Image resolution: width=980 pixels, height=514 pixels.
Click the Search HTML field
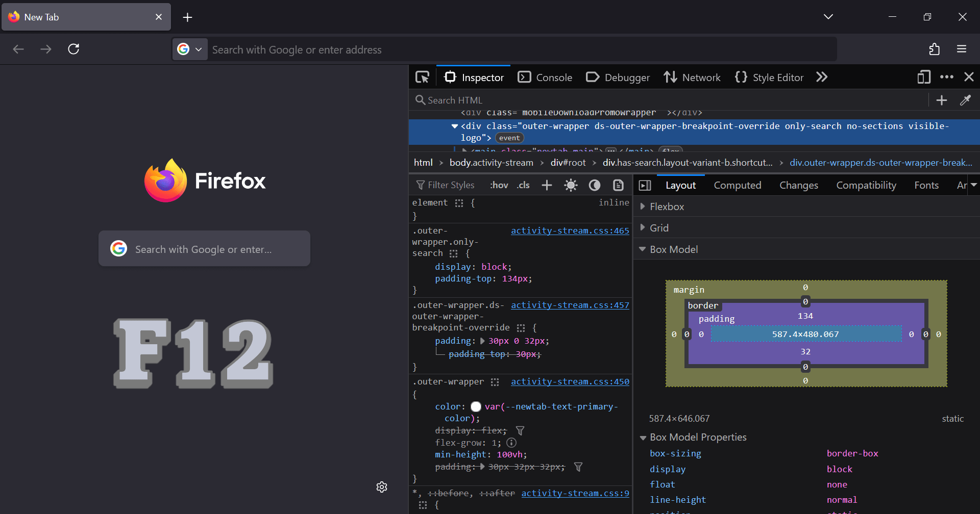click(669, 100)
